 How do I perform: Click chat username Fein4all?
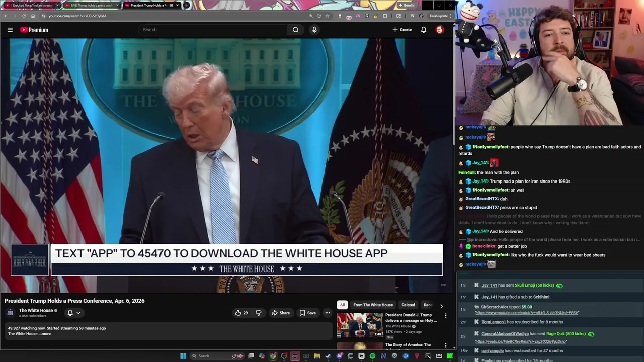tap(467, 172)
